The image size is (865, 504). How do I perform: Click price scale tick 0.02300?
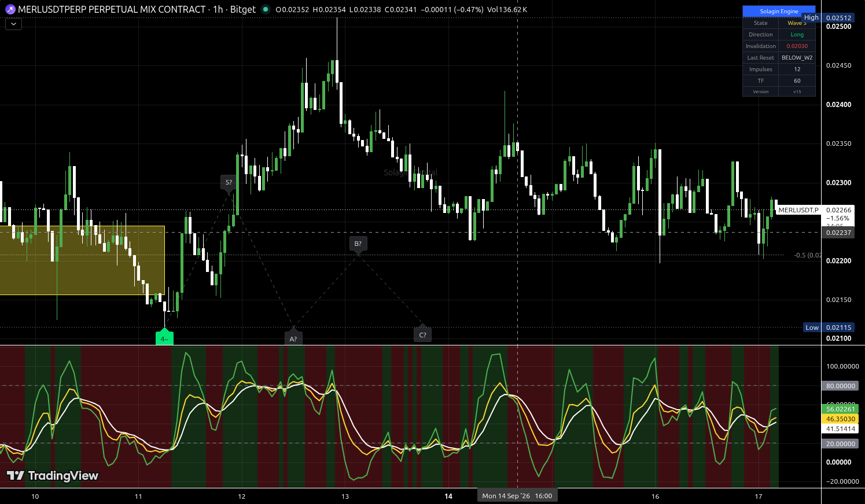click(838, 183)
